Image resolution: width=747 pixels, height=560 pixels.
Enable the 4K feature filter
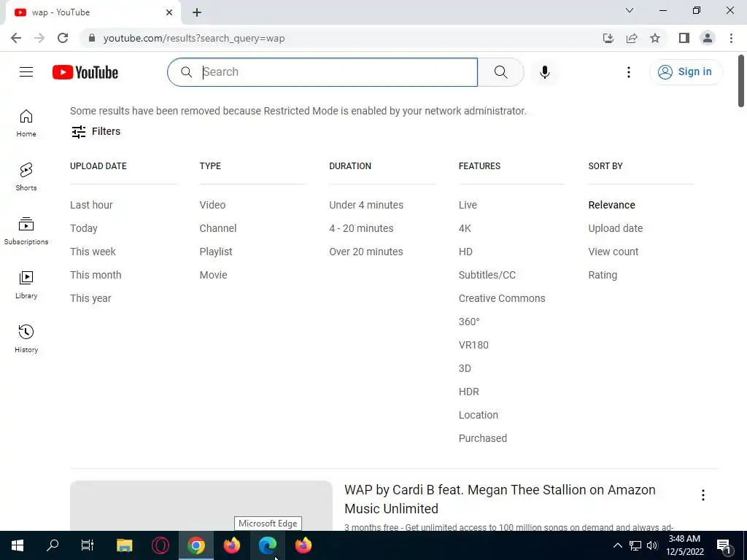[465, 228]
